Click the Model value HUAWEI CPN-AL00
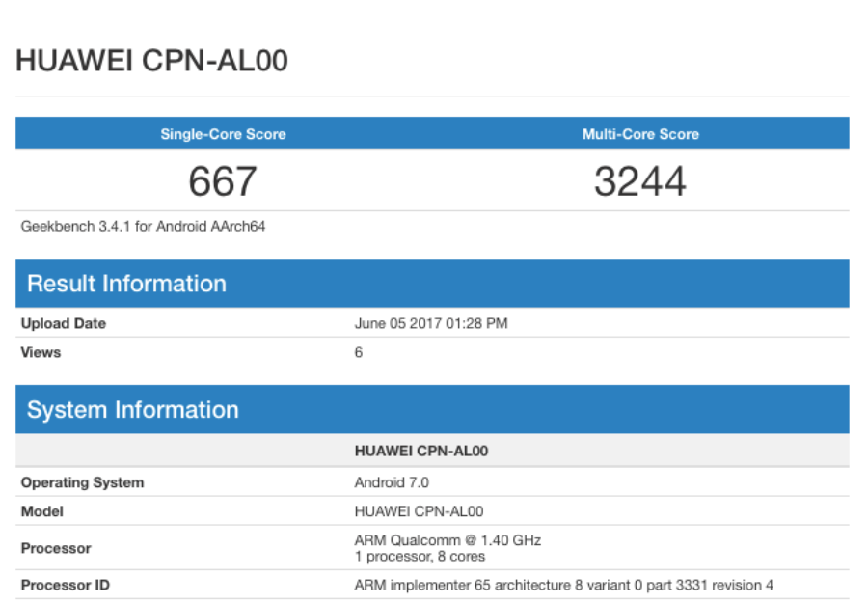 tap(420, 511)
